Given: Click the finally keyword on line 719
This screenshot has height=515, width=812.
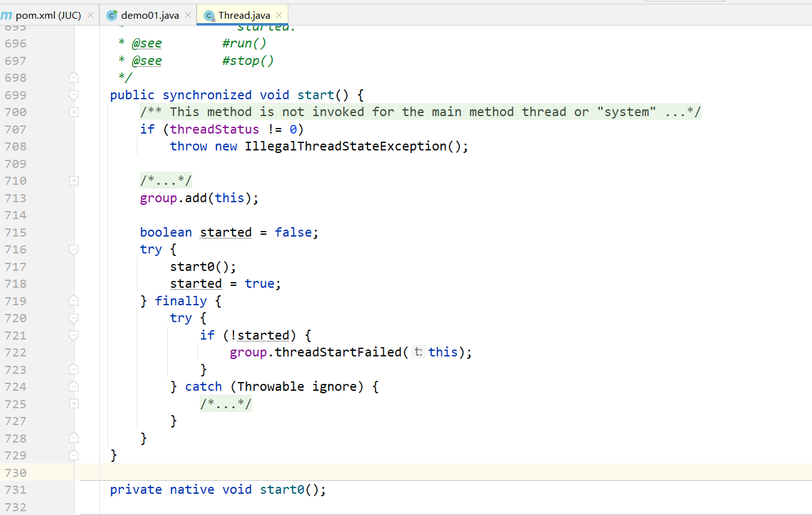Looking at the screenshot, I should [x=180, y=301].
